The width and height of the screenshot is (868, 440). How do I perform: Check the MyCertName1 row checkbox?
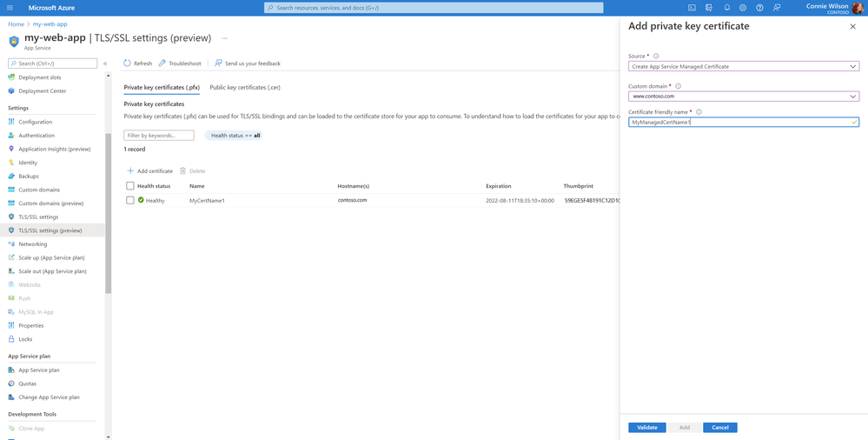[130, 200]
